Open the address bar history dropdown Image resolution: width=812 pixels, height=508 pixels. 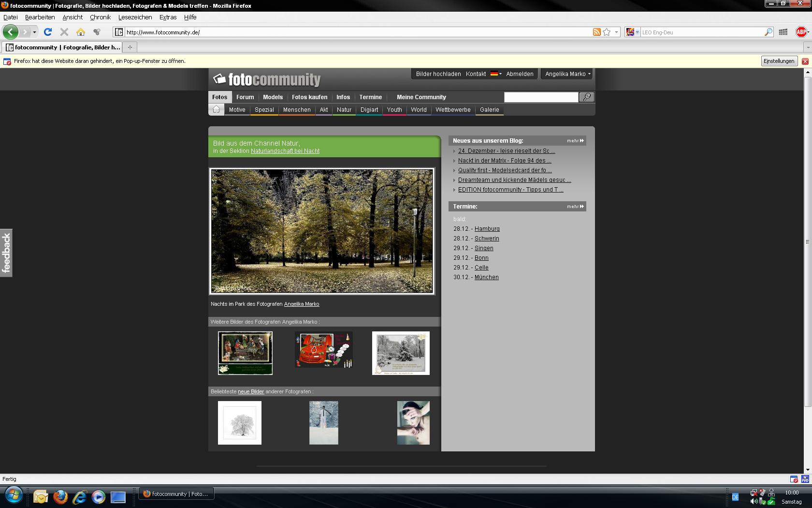click(616, 32)
